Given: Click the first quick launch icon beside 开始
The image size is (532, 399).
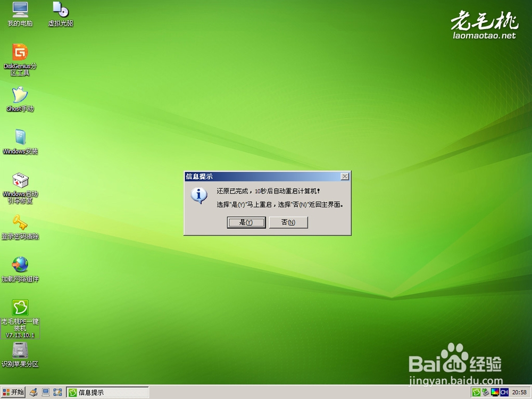Looking at the screenshot, I should click(34, 392).
